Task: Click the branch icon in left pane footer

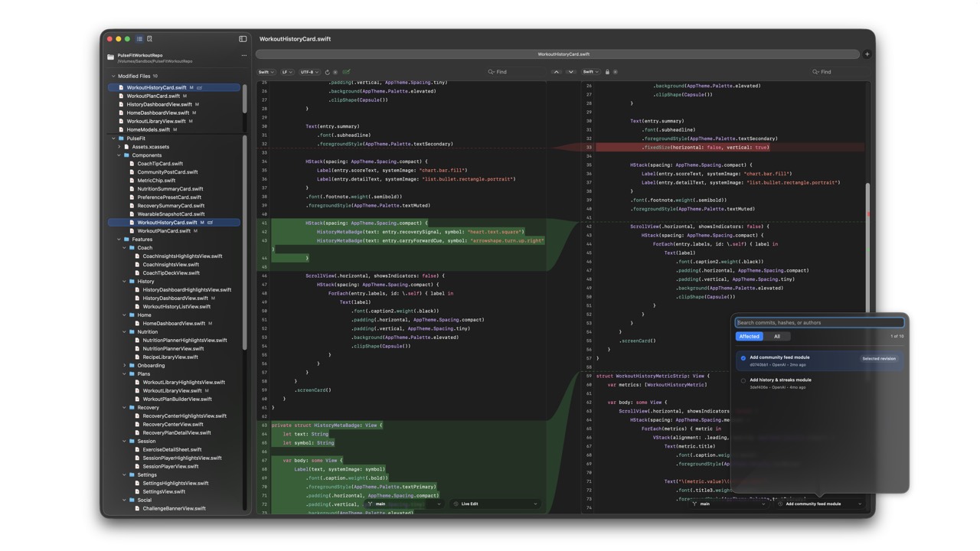Action: [370, 504]
